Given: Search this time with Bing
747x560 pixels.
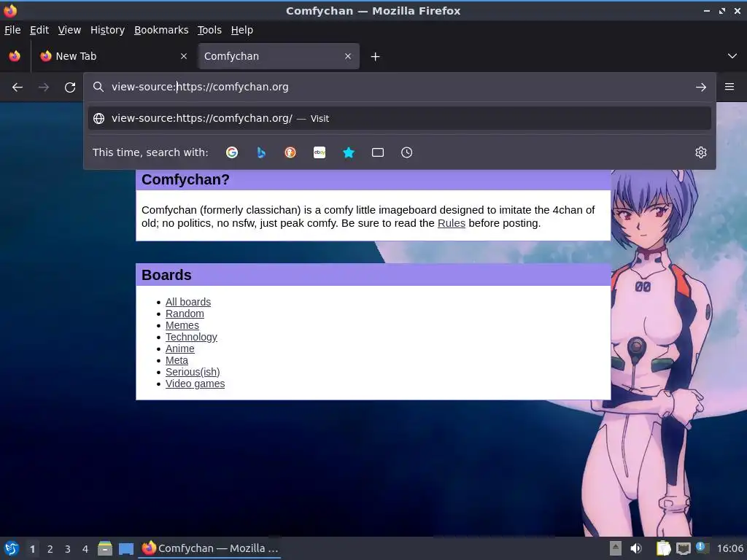Looking at the screenshot, I should coord(261,152).
